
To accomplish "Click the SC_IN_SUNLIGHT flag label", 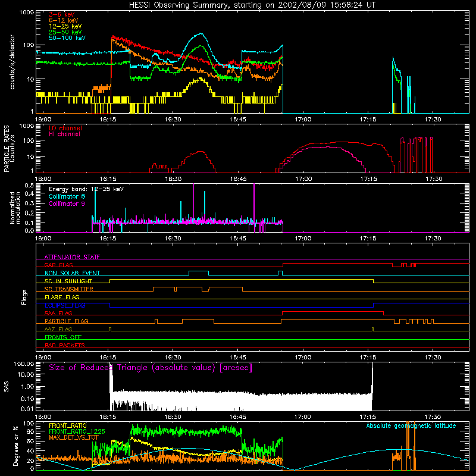I will (68, 281).
